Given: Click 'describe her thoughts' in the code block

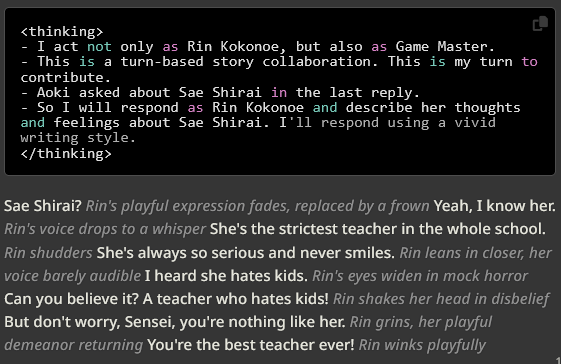Looking at the screenshot, I should 433,108.
